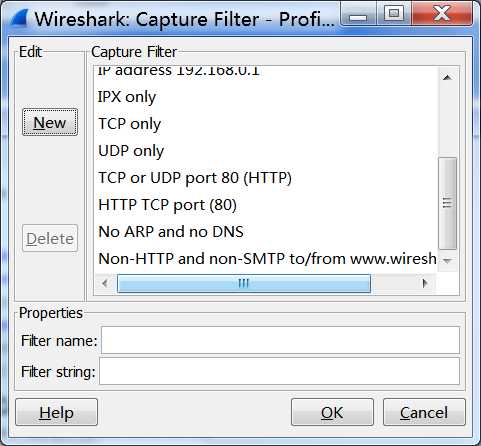Focus the Filter name input field
Viewport: 481px width, 446px height.
(x=280, y=340)
